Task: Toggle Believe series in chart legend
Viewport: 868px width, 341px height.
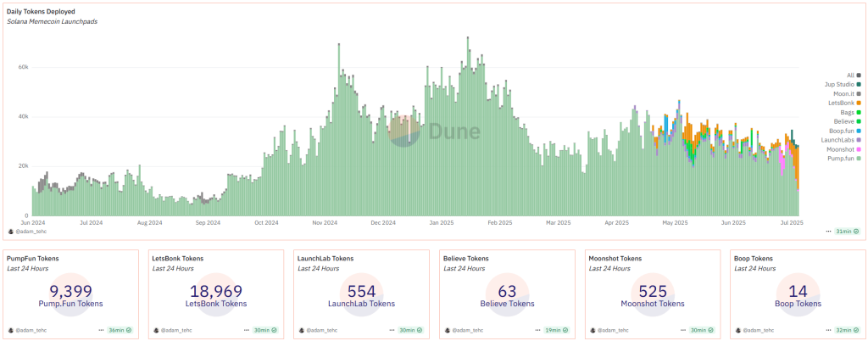Action: [x=848, y=122]
